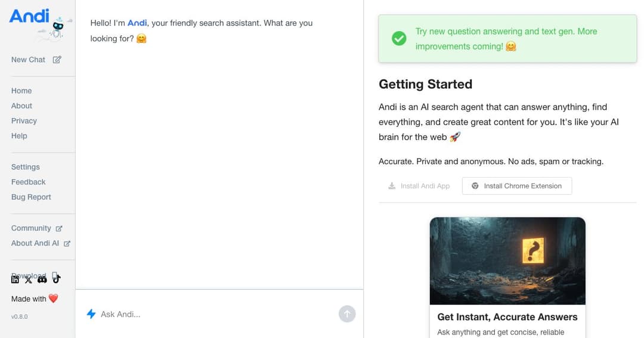Viewport: 644px width, 338px height.
Task: Click the green checkmark in the notification
Action: pos(399,39)
